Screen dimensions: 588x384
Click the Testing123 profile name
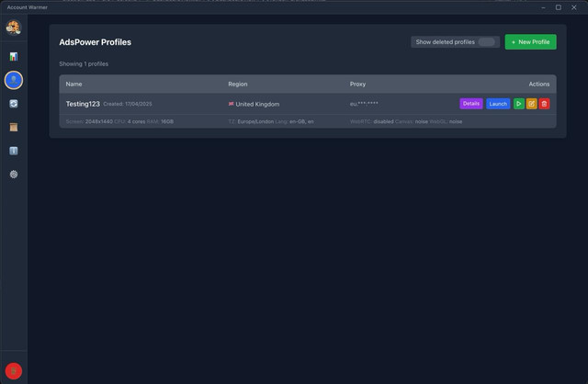83,104
